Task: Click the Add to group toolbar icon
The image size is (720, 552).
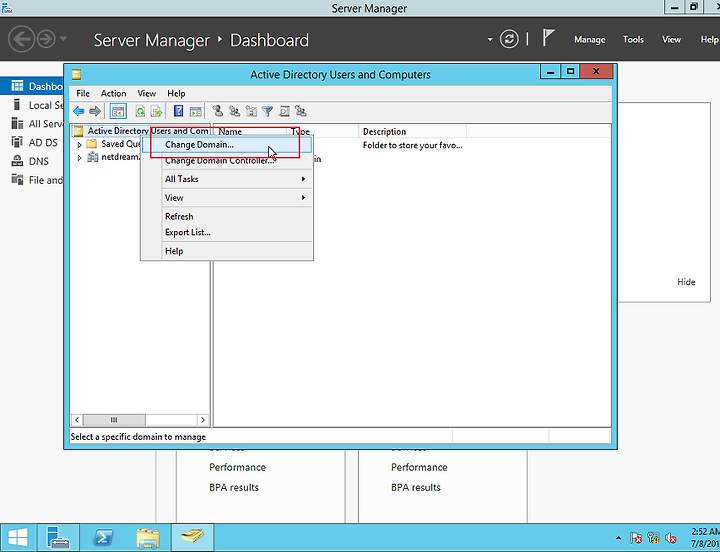Action: coord(301,111)
